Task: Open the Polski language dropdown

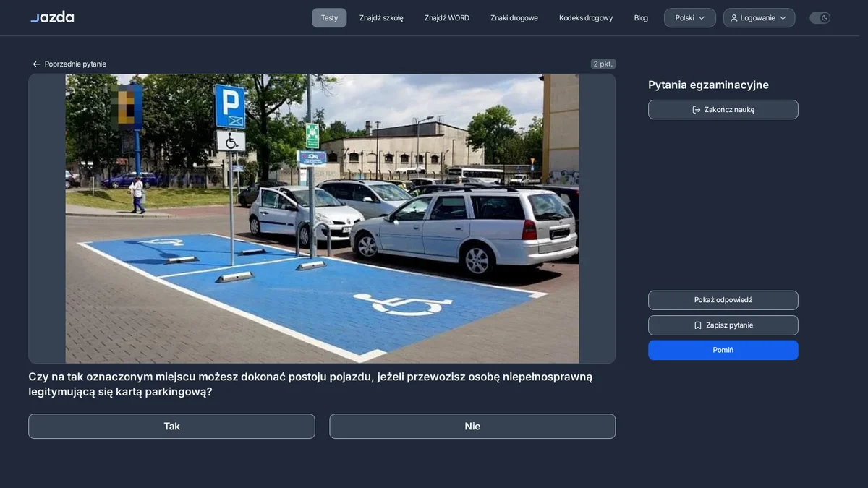Action: click(690, 18)
